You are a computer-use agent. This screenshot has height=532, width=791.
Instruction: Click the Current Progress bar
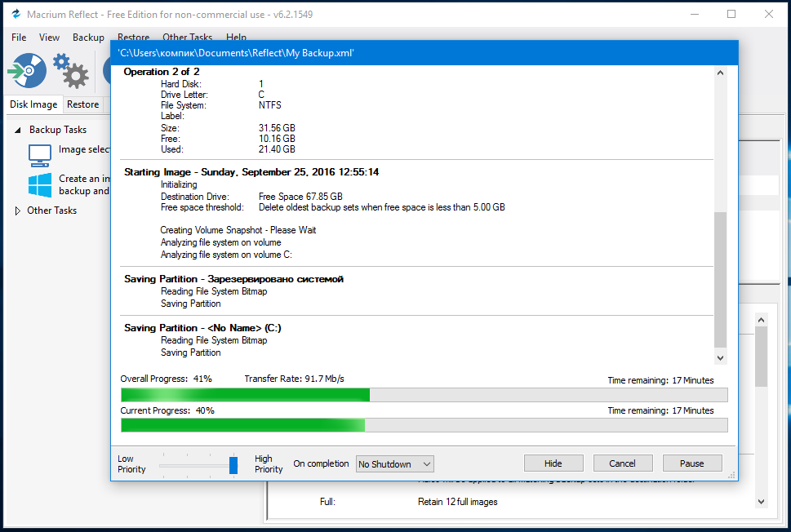(424, 425)
